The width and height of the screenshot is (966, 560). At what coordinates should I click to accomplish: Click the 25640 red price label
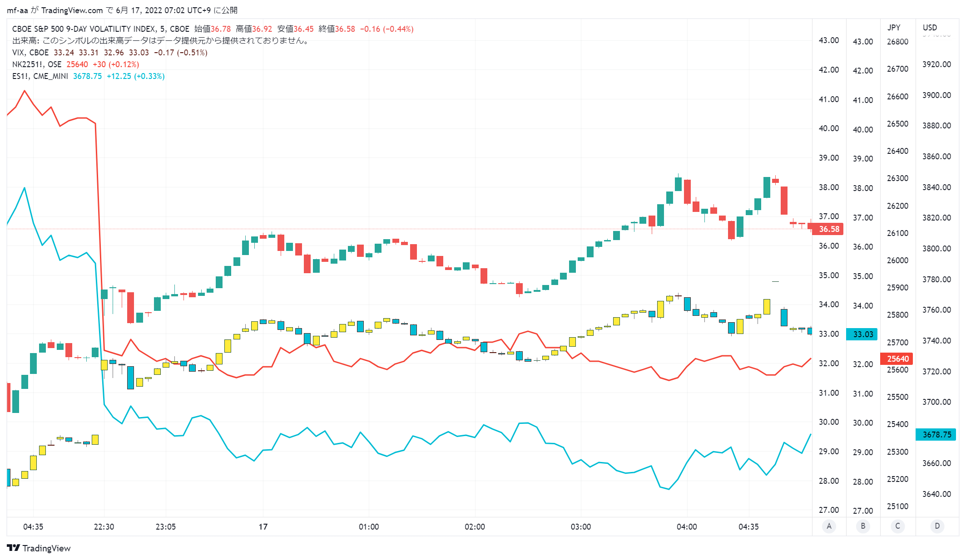pyautogui.click(x=897, y=359)
